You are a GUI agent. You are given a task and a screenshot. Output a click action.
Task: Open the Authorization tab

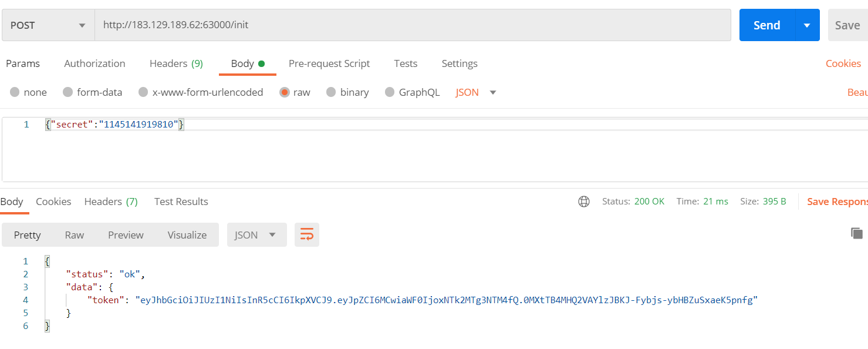94,63
